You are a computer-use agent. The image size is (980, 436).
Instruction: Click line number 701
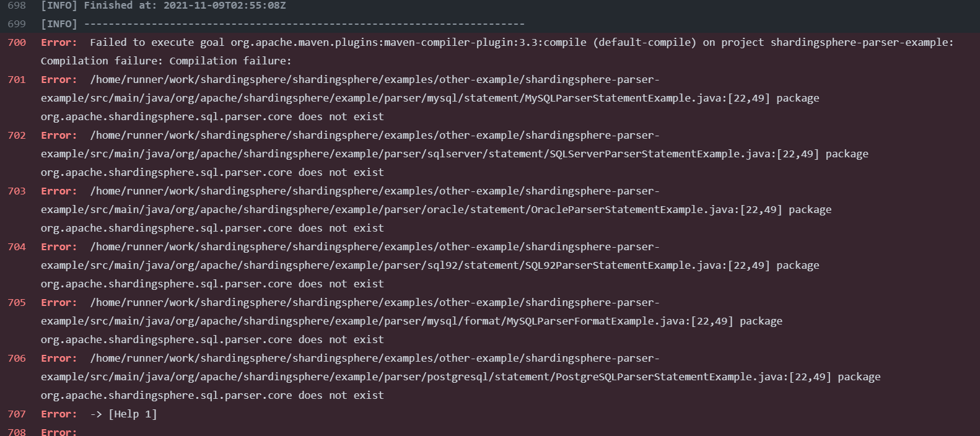[x=17, y=80]
